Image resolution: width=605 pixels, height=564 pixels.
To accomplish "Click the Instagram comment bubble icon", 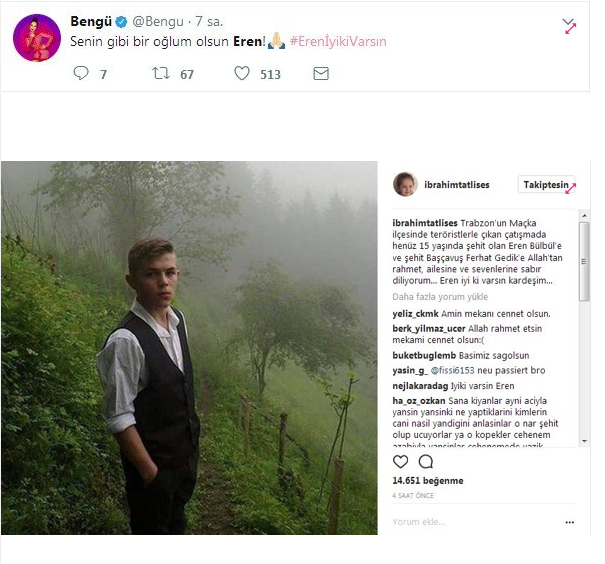I will click(425, 461).
